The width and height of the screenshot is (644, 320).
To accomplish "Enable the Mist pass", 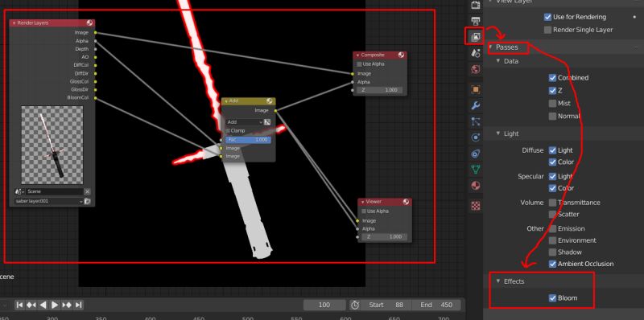I will 552,104.
